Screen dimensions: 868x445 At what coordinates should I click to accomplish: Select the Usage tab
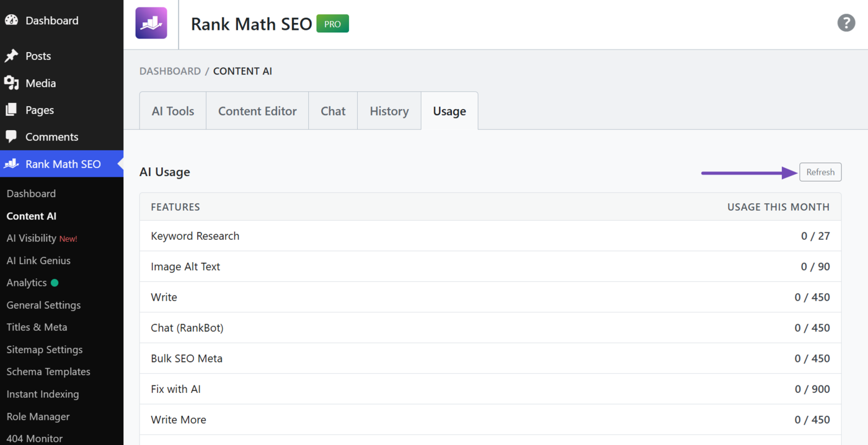(449, 111)
